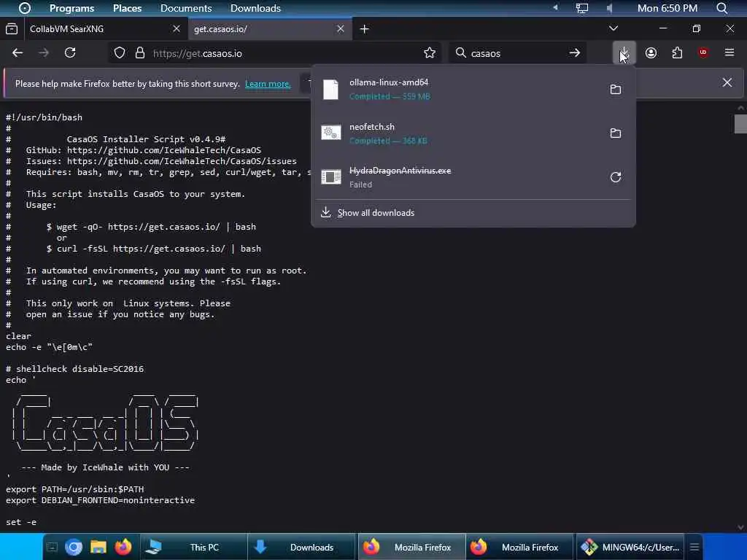
Task: Expand the tray hidden icons arrow
Action: pos(555,7)
